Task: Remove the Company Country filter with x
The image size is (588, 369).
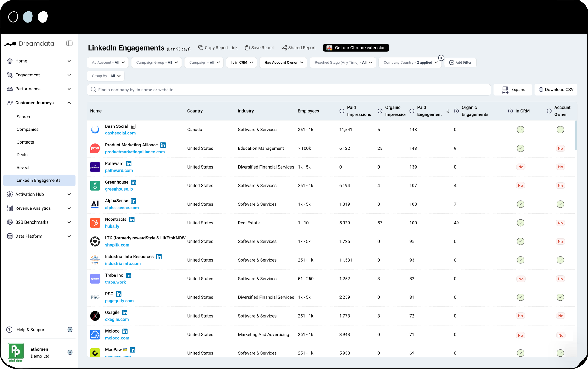Action: [441, 58]
